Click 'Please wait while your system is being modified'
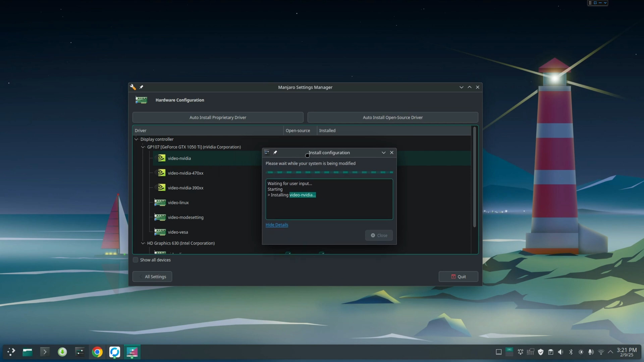The height and width of the screenshot is (362, 644). click(310, 163)
